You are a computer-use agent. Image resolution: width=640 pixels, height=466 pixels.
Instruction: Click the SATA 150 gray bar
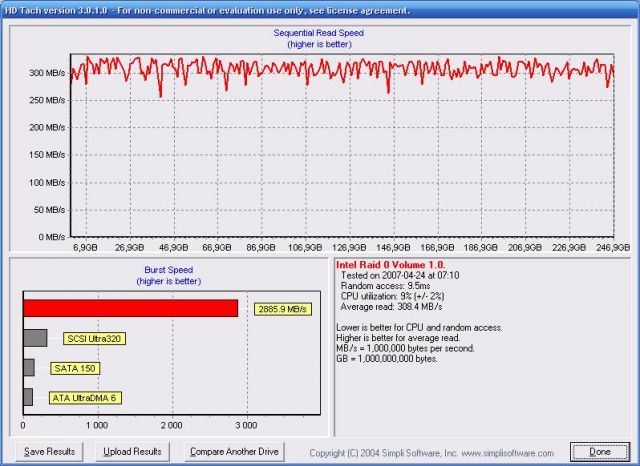(29, 368)
